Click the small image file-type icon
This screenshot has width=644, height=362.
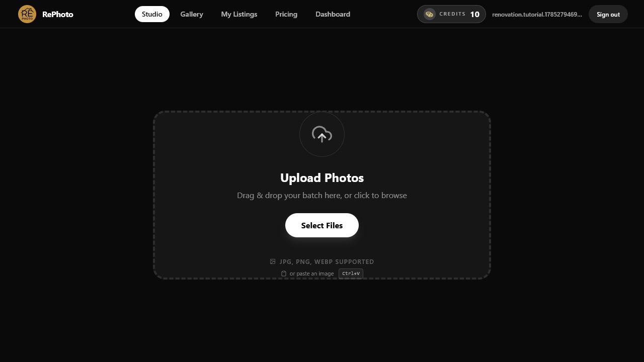click(x=273, y=261)
